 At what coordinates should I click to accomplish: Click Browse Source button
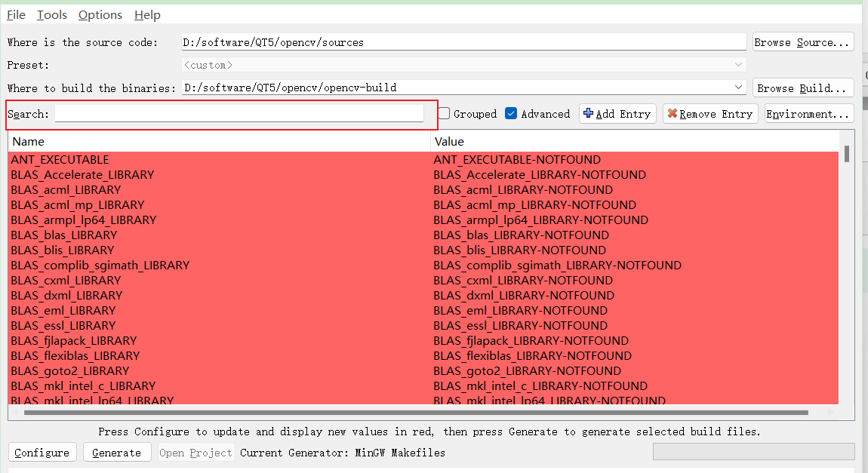click(x=803, y=42)
